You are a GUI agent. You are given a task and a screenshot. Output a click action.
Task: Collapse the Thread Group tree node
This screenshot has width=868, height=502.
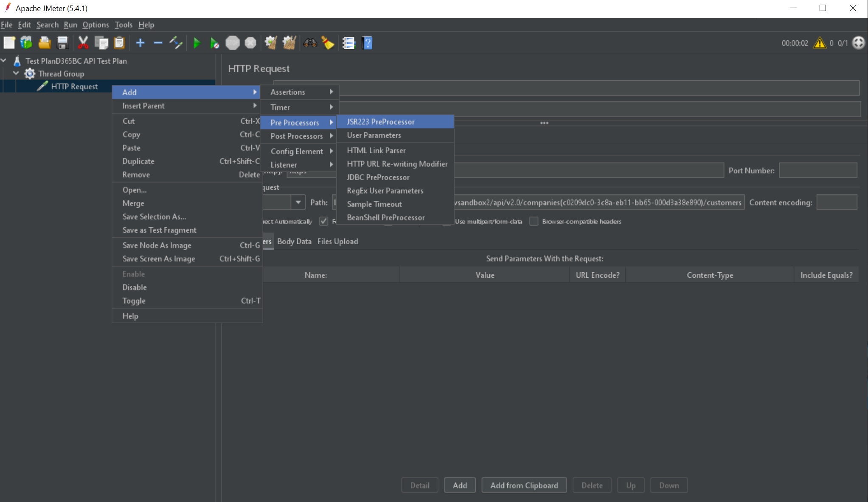(x=16, y=73)
